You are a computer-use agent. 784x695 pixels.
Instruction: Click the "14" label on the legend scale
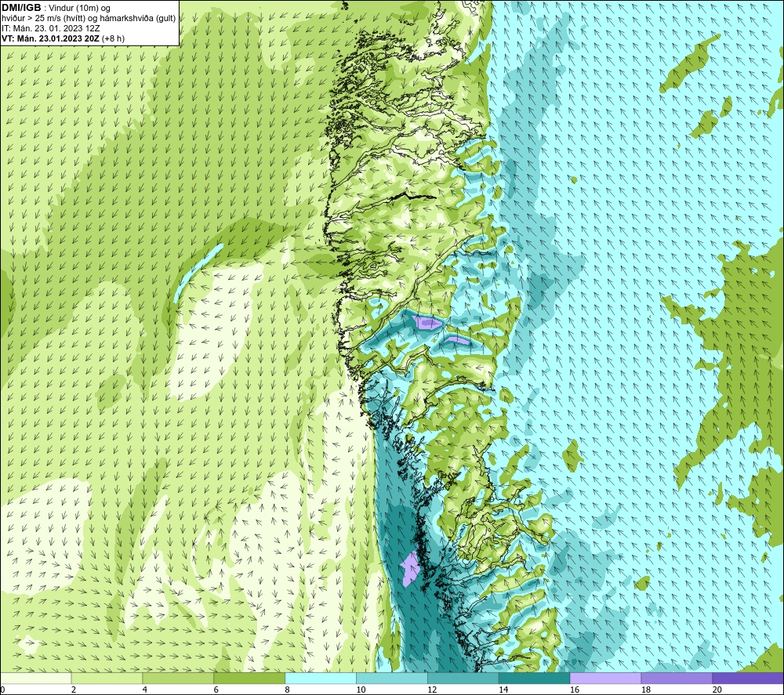coord(503,690)
